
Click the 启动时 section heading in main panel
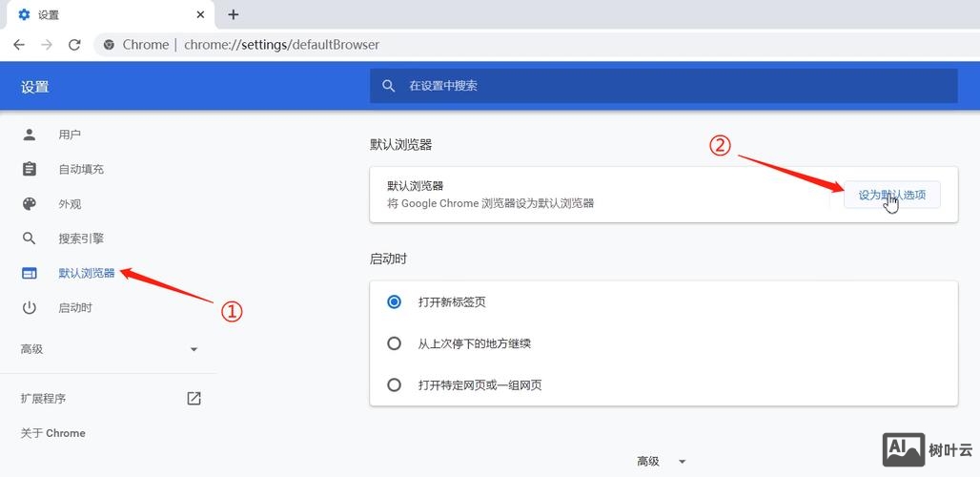[389, 259]
